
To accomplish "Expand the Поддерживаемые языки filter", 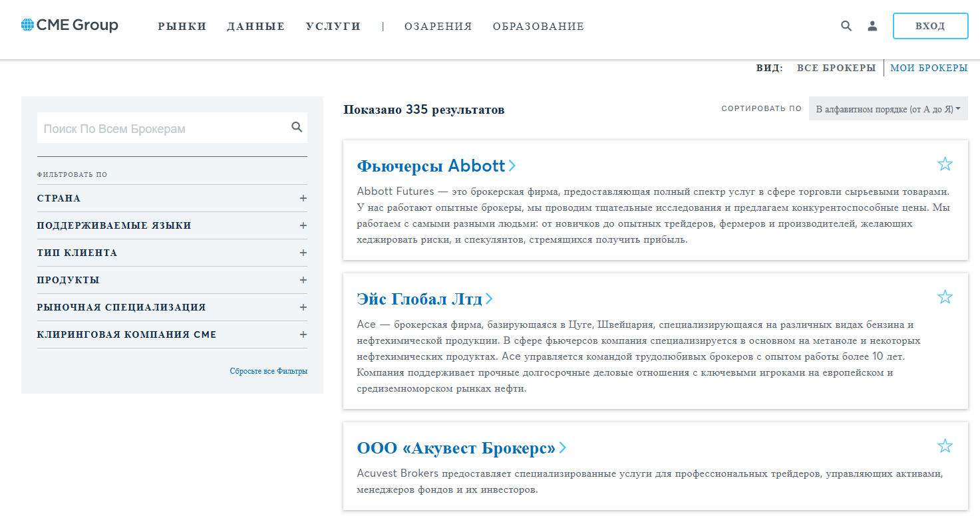I will click(x=172, y=225).
